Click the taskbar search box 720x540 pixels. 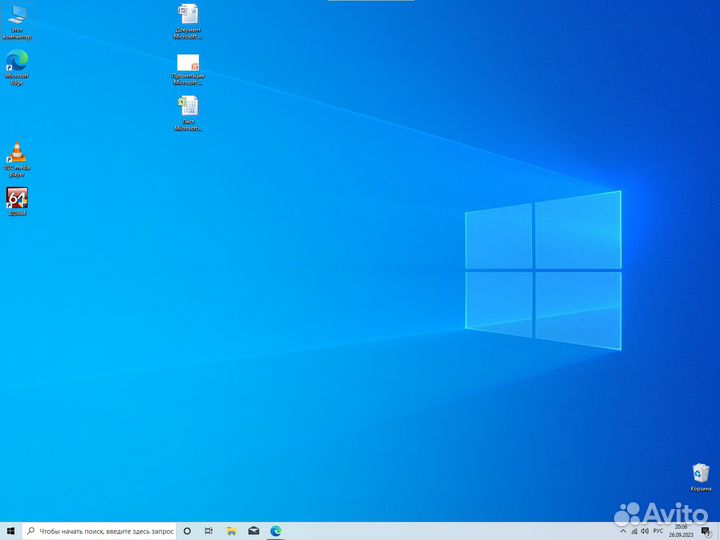pyautogui.click(x=100, y=531)
